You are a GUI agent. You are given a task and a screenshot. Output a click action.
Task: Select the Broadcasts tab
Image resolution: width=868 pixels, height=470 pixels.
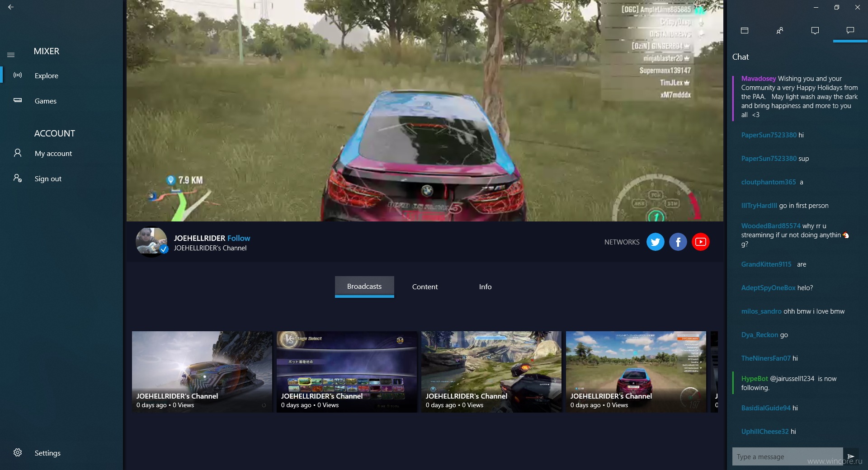click(364, 287)
